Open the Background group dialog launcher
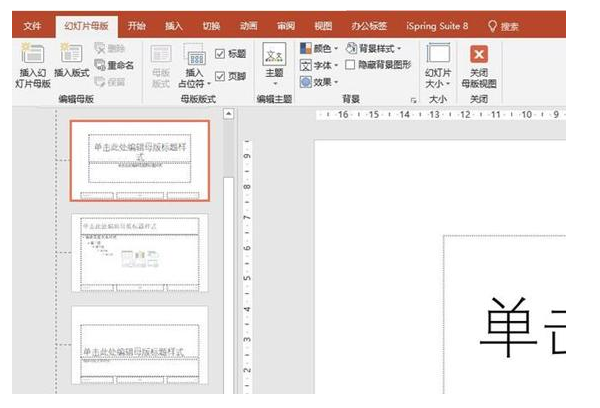The image size is (600, 408). click(x=413, y=101)
